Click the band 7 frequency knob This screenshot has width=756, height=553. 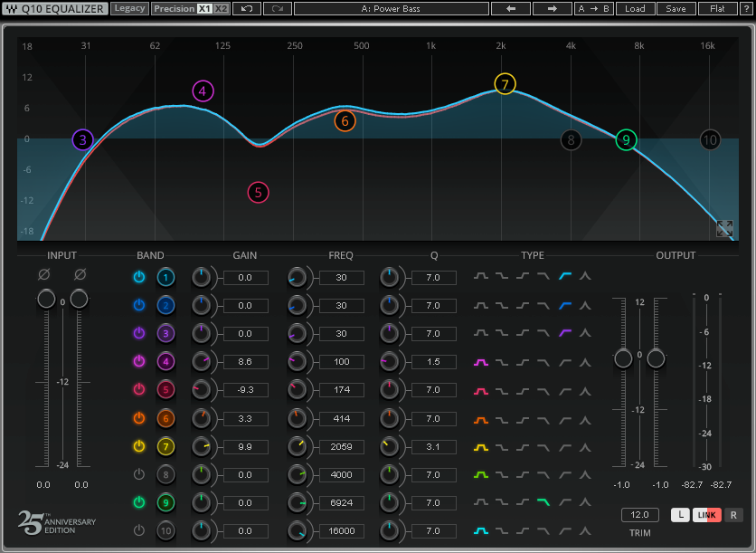pyautogui.click(x=297, y=447)
